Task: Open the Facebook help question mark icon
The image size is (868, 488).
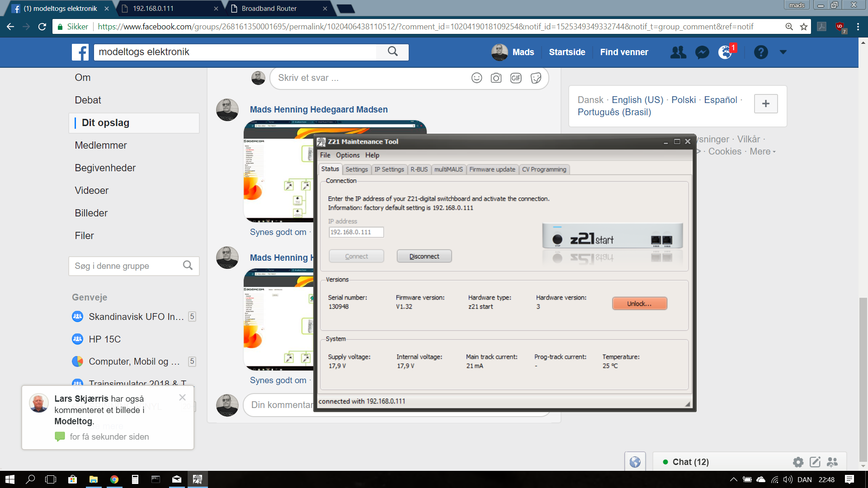Action: pos(761,52)
